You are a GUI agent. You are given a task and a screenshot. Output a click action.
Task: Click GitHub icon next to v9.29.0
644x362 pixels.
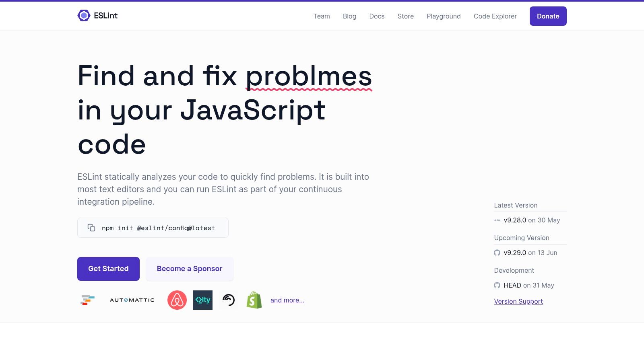click(497, 253)
